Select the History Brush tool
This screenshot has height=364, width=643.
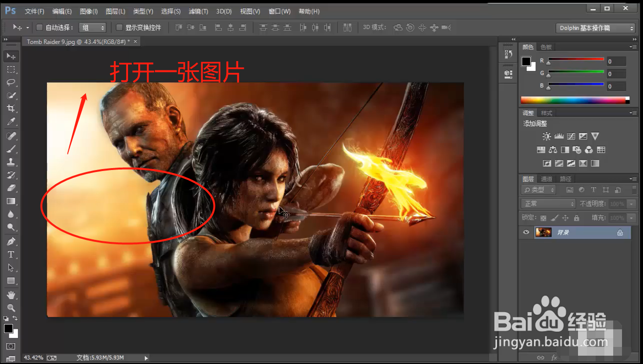tap(11, 175)
